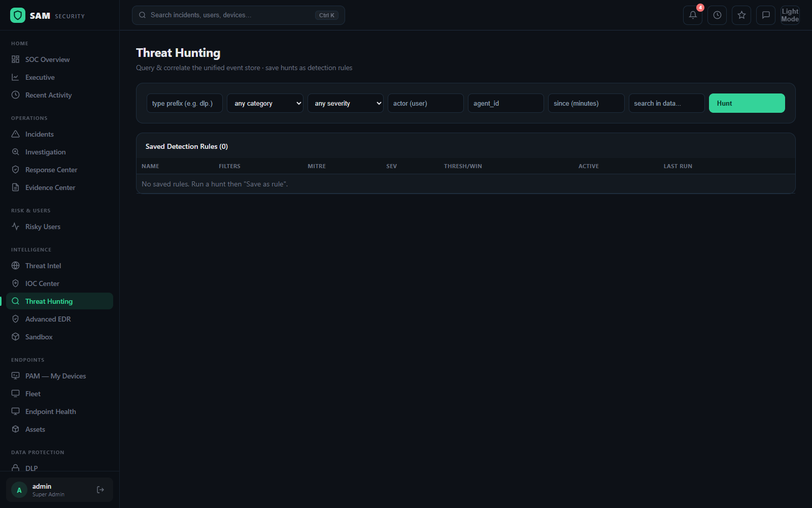Click the green Hunt button
Screen dimensions: 812x508
(x=747, y=103)
